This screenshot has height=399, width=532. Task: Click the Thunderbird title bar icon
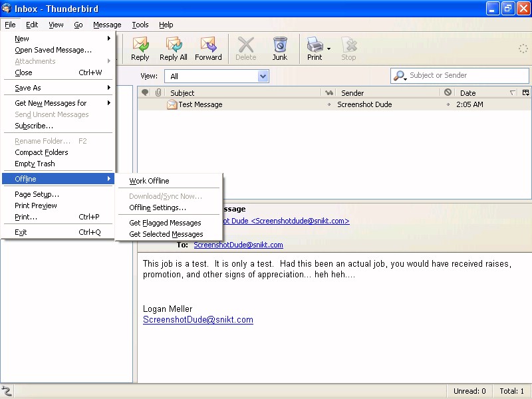pyautogui.click(x=6, y=8)
